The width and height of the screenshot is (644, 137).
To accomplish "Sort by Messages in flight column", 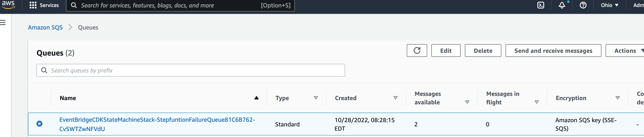I will pos(536,102).
